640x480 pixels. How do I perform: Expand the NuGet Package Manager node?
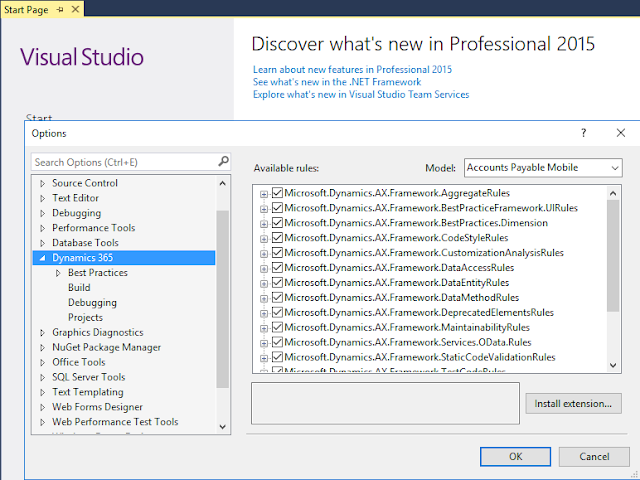[42, 348]
